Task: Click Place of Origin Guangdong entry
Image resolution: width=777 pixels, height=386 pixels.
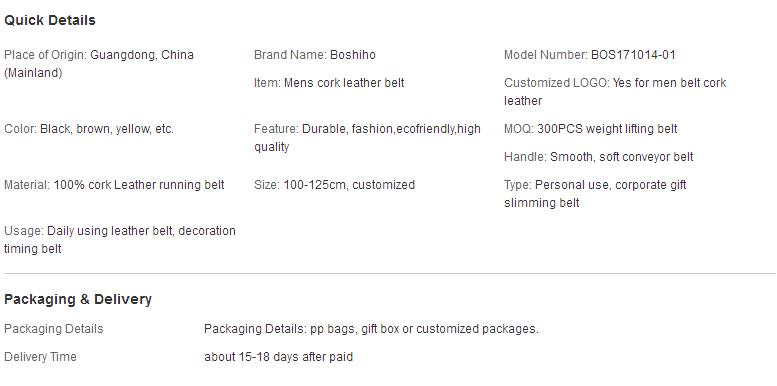Action: [99, 64]
